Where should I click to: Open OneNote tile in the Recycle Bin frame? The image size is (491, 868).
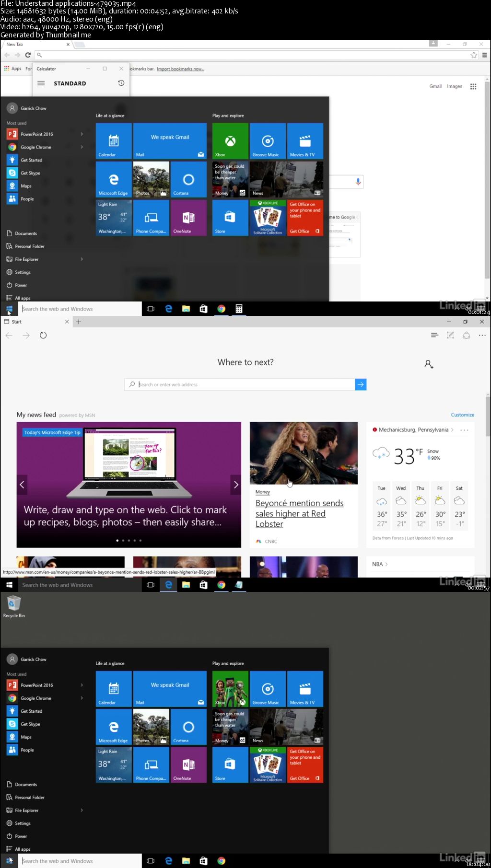click(x=188, y=765)
